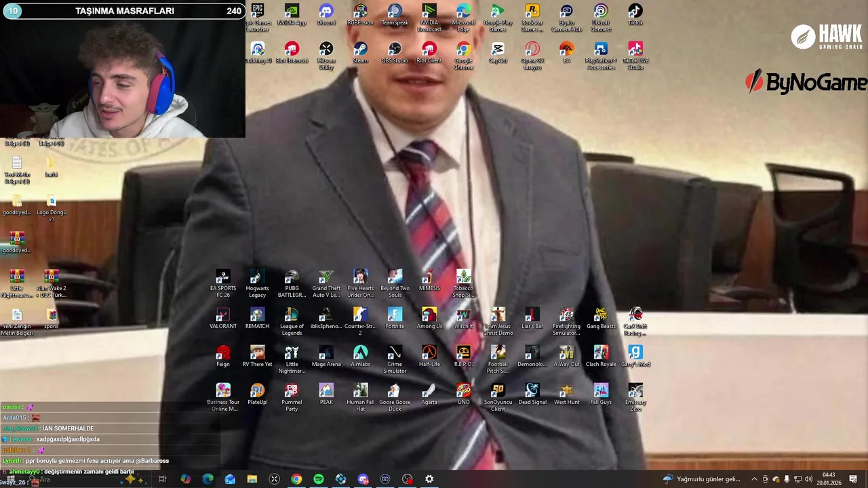Screen dimensions: 868x488
Task: Open Chrome from the taskbar
Action: (296, 479)
